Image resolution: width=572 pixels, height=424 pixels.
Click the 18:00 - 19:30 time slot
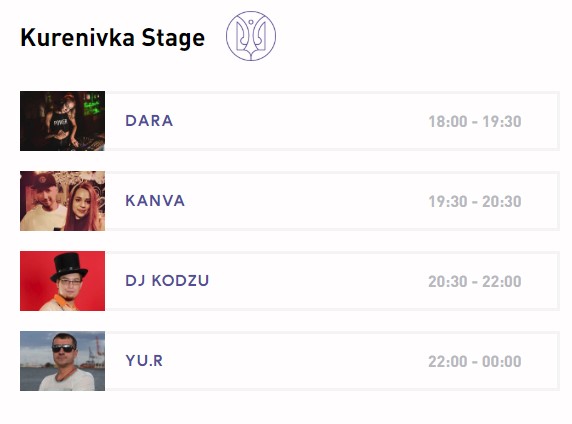(x=475, y=122)
